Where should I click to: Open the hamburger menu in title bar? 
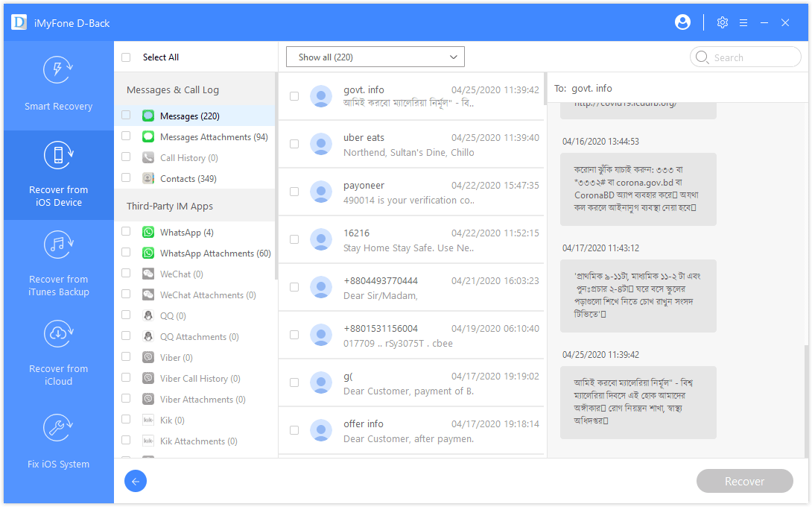(x=743, y=22)
